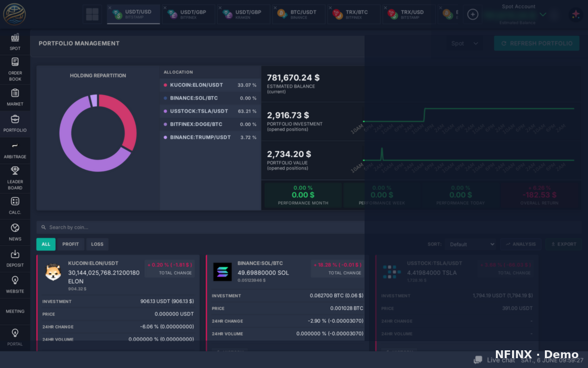The image size is (588, 368).
Task: Select KUCOIN:ELON/USDT allocation row
Action: (210, 85)
